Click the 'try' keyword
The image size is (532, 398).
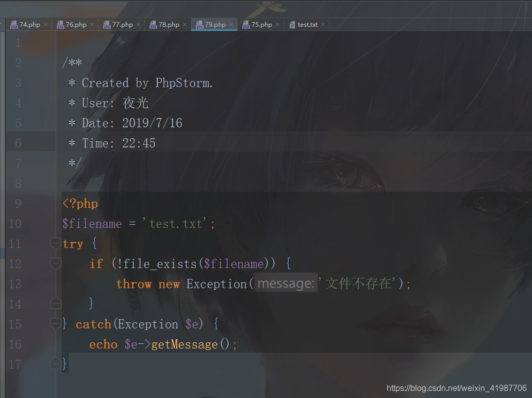point(73,244)
